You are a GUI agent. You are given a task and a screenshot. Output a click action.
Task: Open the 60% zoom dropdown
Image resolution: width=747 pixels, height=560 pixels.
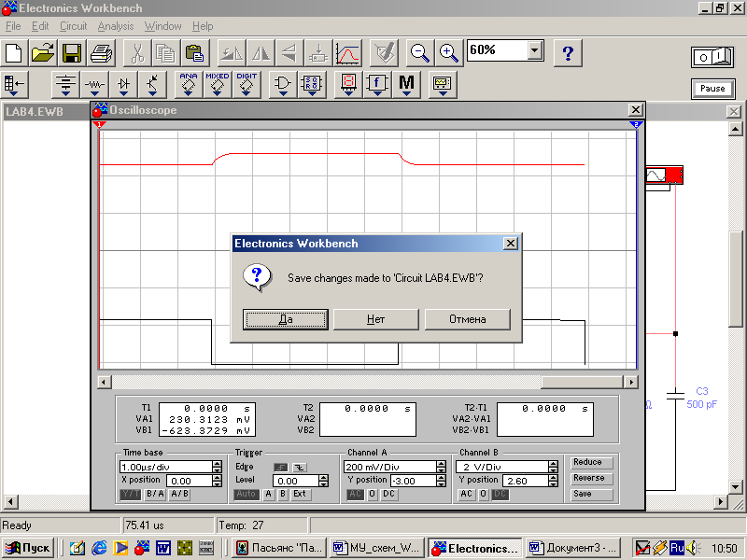pos(535,50)
